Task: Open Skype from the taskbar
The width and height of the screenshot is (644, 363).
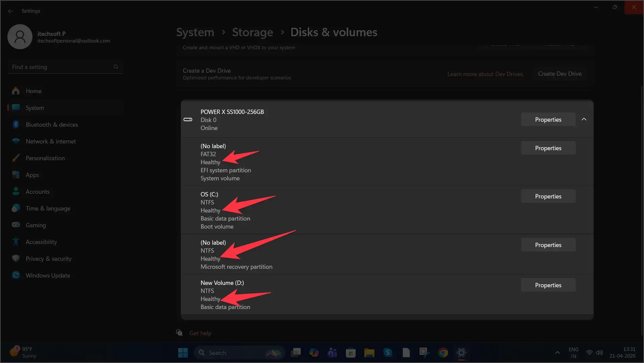Action: [387, 353]
